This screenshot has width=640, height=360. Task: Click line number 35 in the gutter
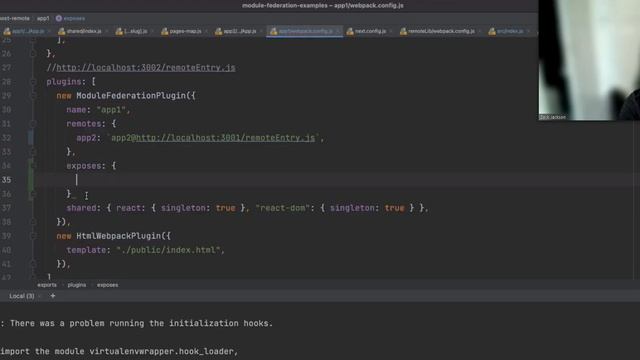point(7,180)
